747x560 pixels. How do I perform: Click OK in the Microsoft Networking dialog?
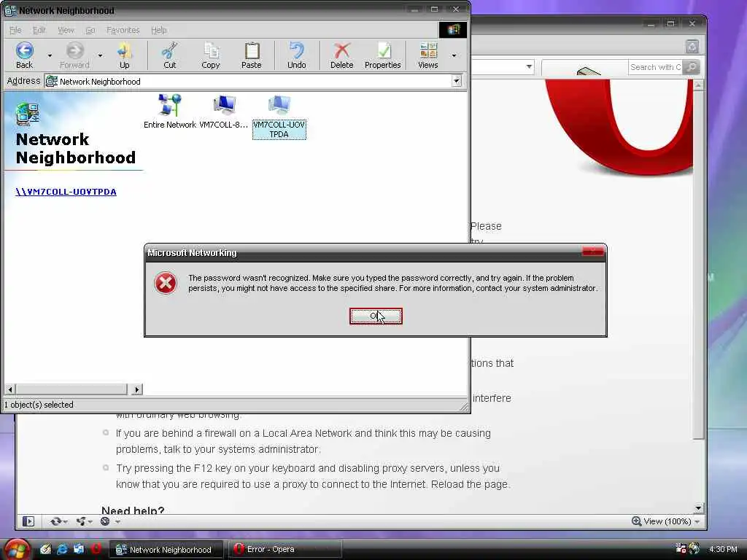pyautogui.click(x=376, y=316)
